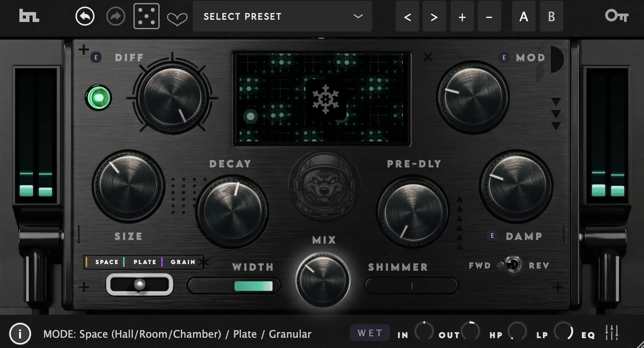Click the dice icon to randomize preset

pyautogui.click(x=146, y=16)
